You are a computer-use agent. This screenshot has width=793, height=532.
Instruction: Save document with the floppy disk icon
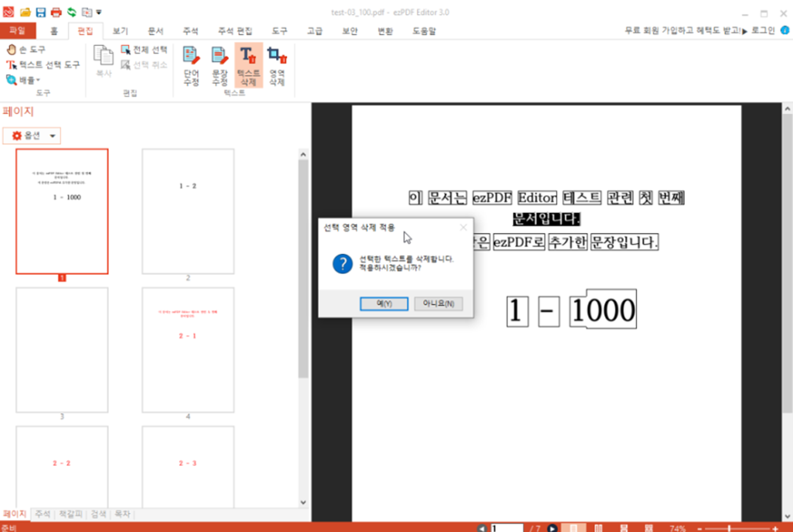click(41, 12)
